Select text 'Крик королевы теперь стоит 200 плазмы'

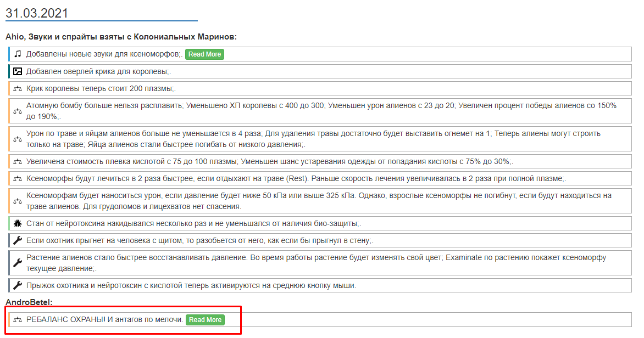tap(99, 88)
